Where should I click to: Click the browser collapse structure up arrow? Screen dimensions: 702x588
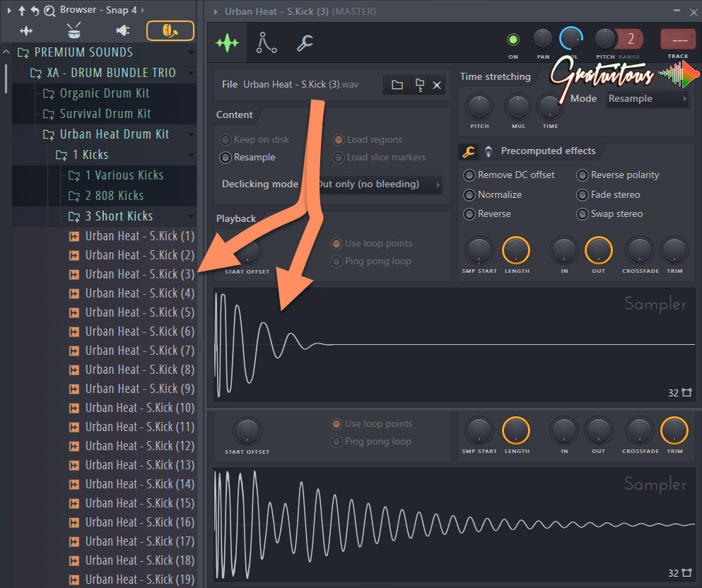pyautogui.click(x=21, y=11)
